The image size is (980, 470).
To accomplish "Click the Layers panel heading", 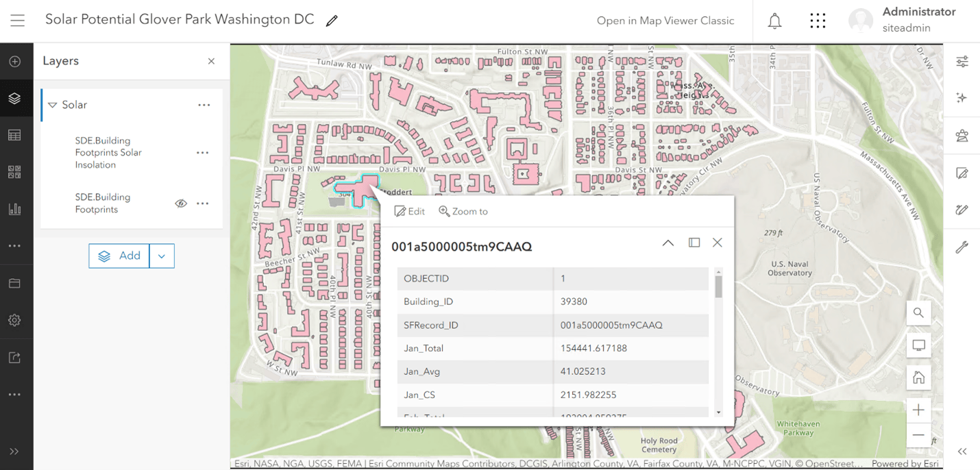I will (x=60, y=61).
